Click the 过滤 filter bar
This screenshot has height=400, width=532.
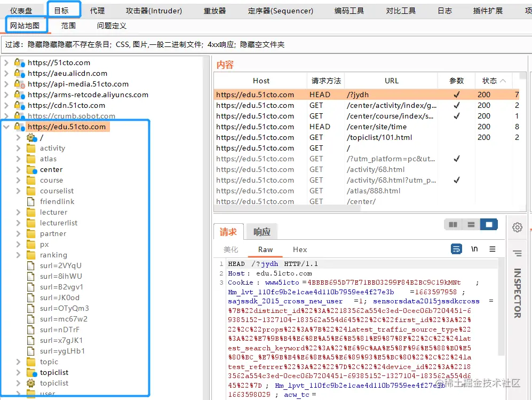click(266, 44)
